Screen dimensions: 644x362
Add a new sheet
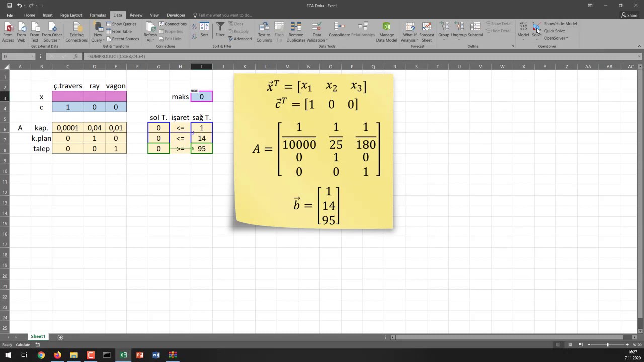point(60,337)
